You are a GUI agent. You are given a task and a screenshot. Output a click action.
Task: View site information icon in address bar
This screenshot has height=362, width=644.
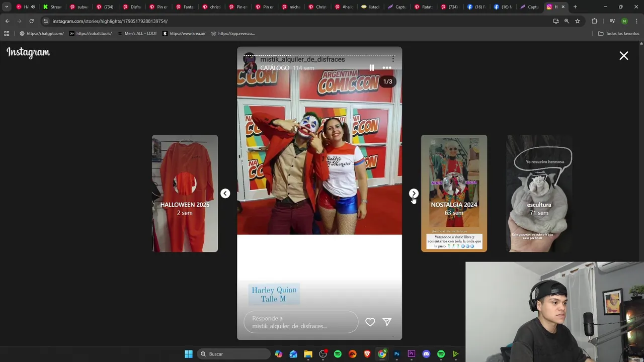click(x=46, y=21)
